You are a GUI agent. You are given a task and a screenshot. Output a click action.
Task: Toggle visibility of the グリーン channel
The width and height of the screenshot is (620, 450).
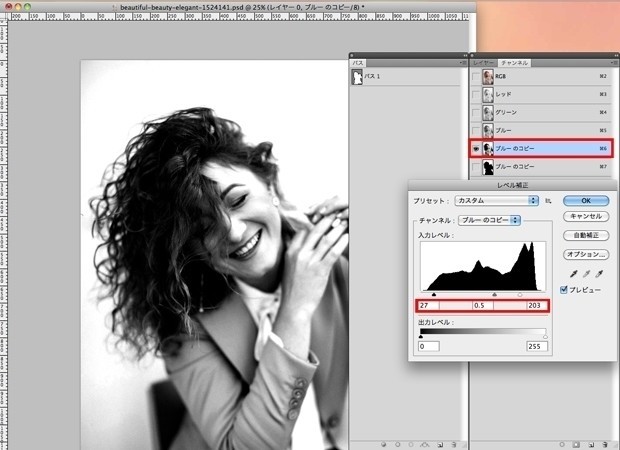coord(475,112)
